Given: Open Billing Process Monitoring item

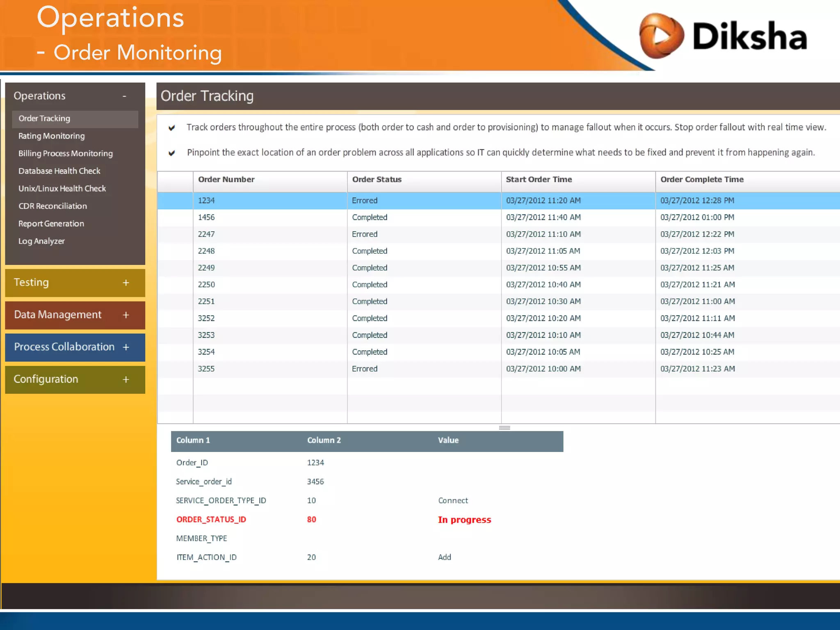Looking at the screenshot, I should (x=65, y=153).
